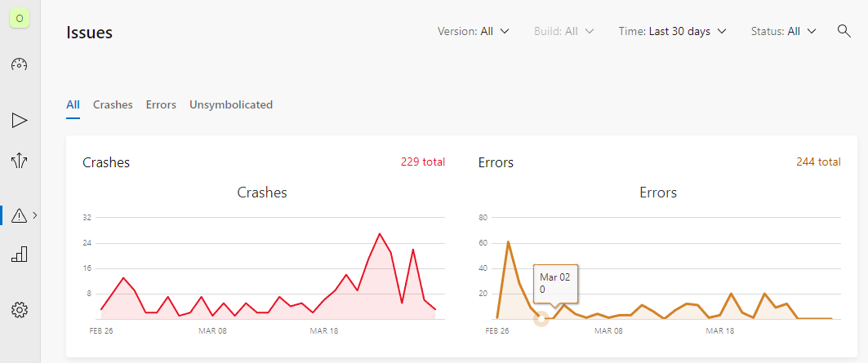The width and height of the screenshot is (868, 363).
Task: Open the Build play icon in sidebar
Action: click(x=20, y=121)
